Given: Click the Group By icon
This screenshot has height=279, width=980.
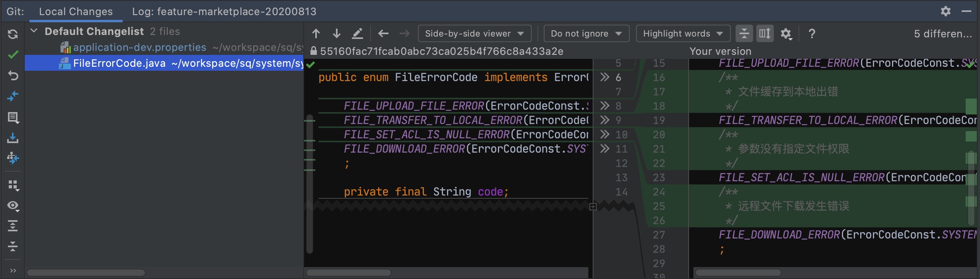Looking at the screenshot, I should pos(13,185).
